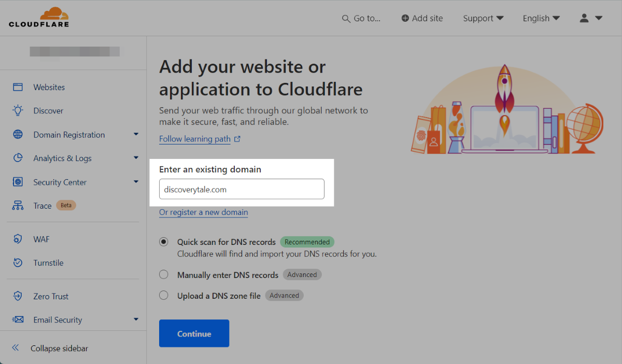Click the Collapse sidebar double-chevron icon
Screen dimensions: 622x364
16,348
